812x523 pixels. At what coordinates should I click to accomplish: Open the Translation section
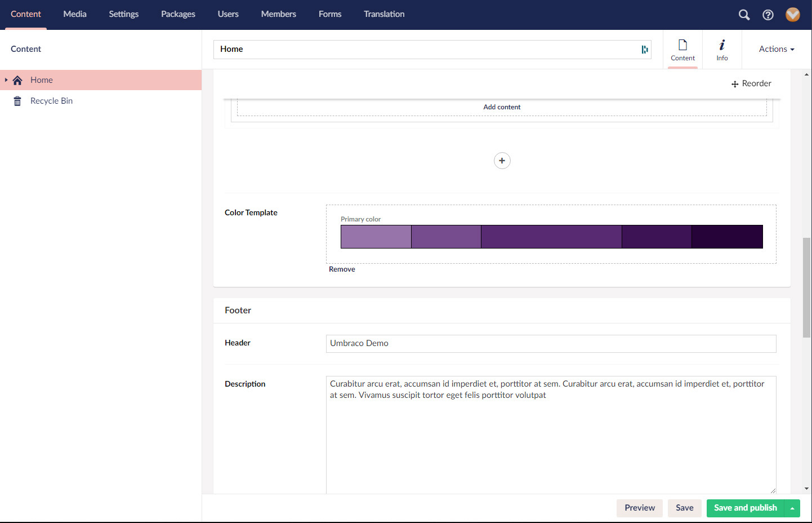point(384,14)
